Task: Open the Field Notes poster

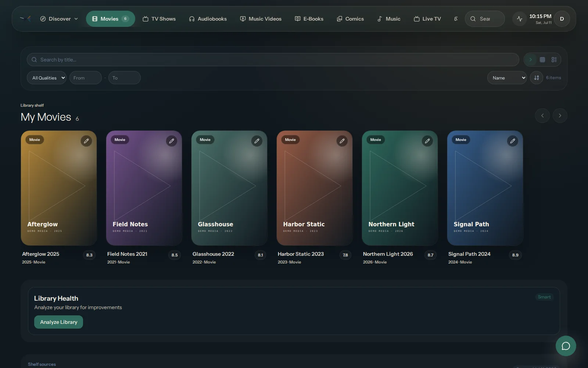Action: pyautogui.click(x=144, y=188)
